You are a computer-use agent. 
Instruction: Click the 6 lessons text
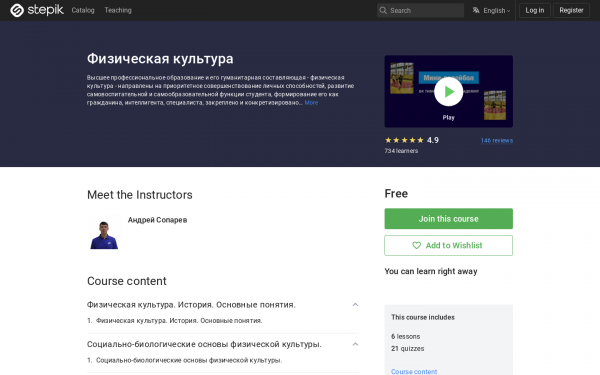[x=405, y=336]
